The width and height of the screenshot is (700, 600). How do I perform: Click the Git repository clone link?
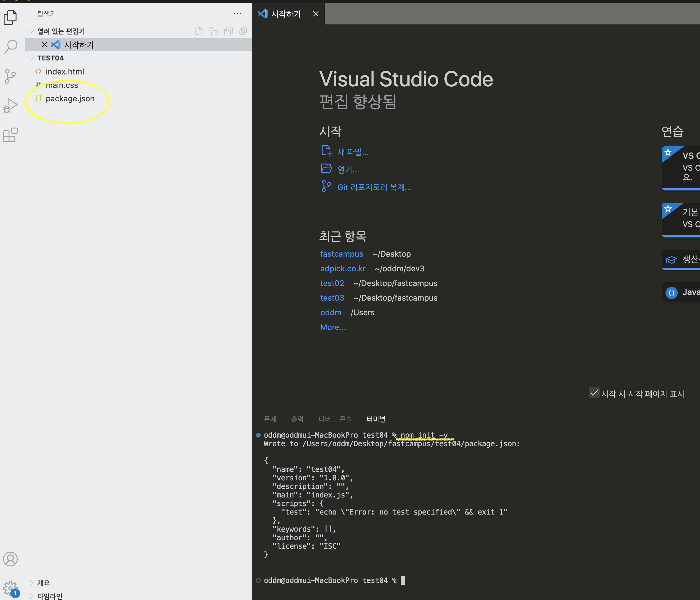point(374,187)
